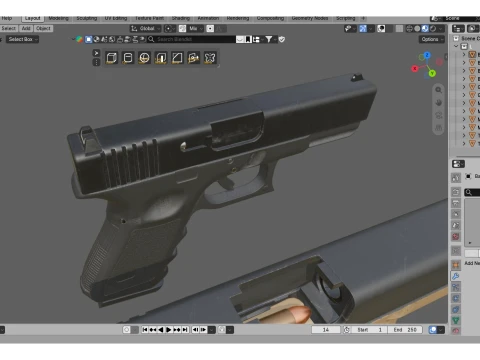Open the Object properties orange square tab

(x=456, y=265)
